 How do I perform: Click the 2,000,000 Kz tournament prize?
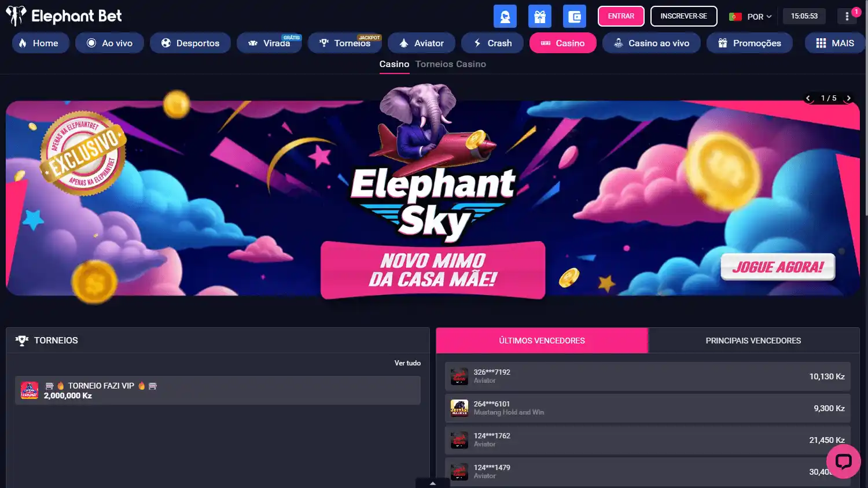[x=68, y=396]
